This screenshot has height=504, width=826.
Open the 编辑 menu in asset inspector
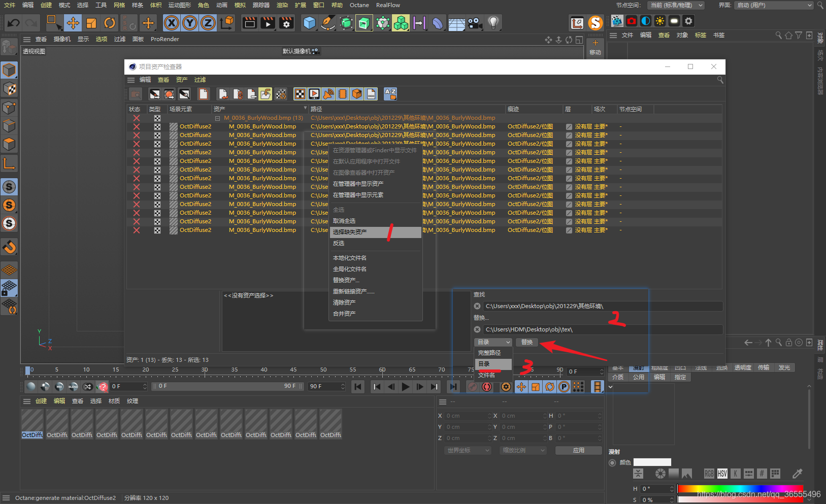pyautogui.click(x=145, y=80)
